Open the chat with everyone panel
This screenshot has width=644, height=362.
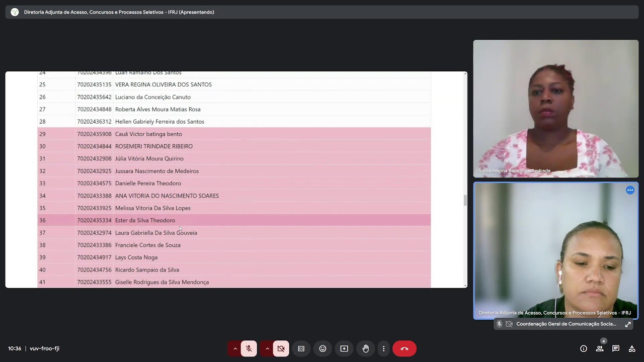[x=616, y=348]
